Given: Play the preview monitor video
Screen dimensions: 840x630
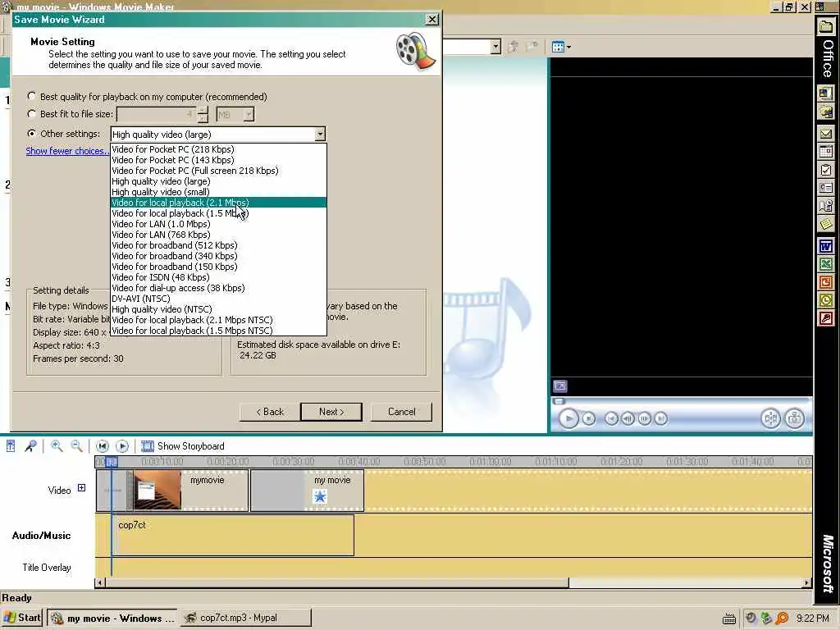Looking at the screenshot, I should [x=568, y=418].
